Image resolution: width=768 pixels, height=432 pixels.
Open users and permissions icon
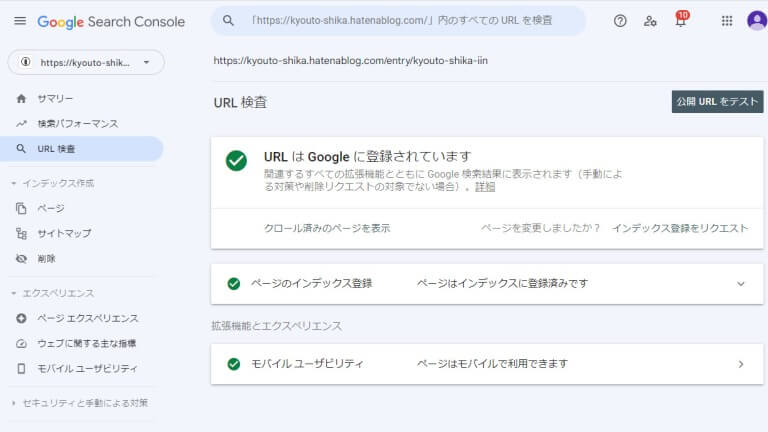click(650, 21)
